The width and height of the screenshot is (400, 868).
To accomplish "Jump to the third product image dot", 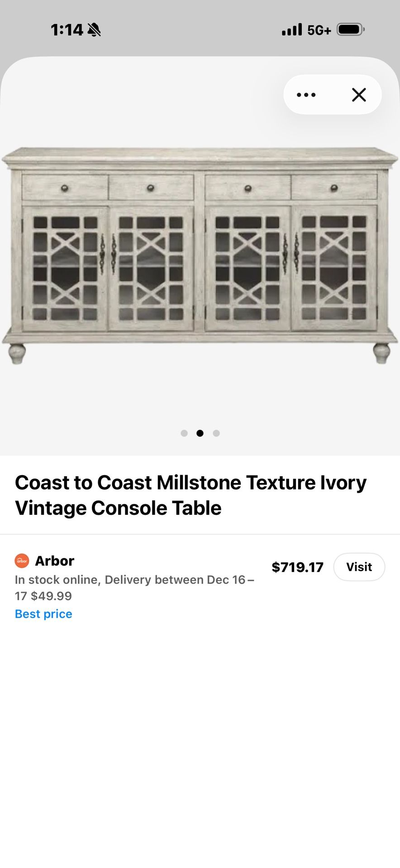I will tap(216, 433).
